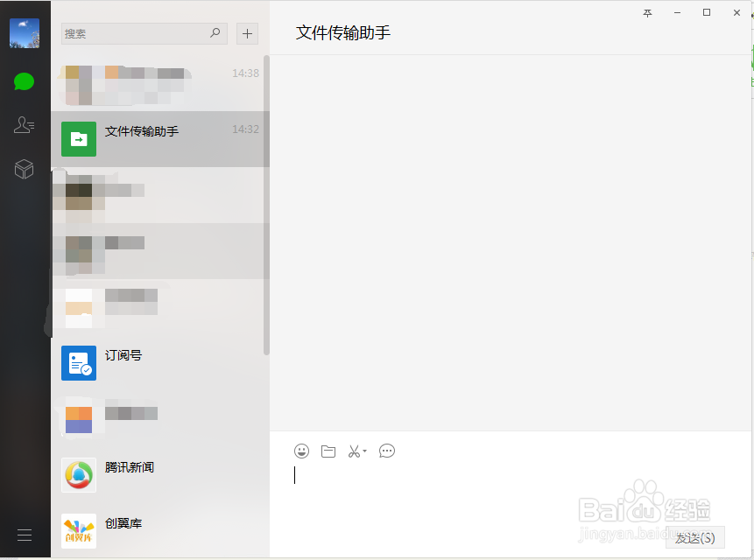Click the plus button to start a chat
The image size is (754, 560).
[247, 33]
